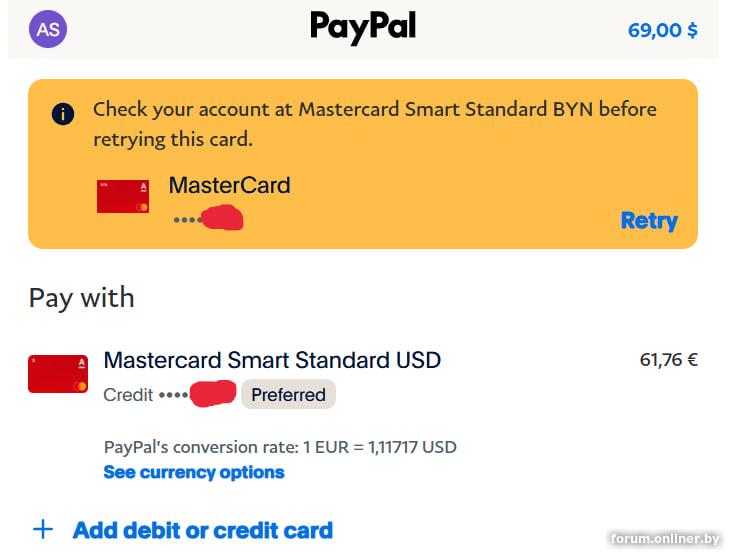
Task: Click the info icon in the warning banner
Action: [63, 113]
